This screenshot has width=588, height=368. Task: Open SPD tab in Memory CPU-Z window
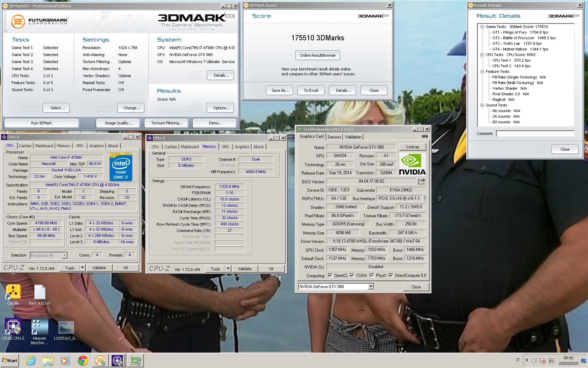225,147
